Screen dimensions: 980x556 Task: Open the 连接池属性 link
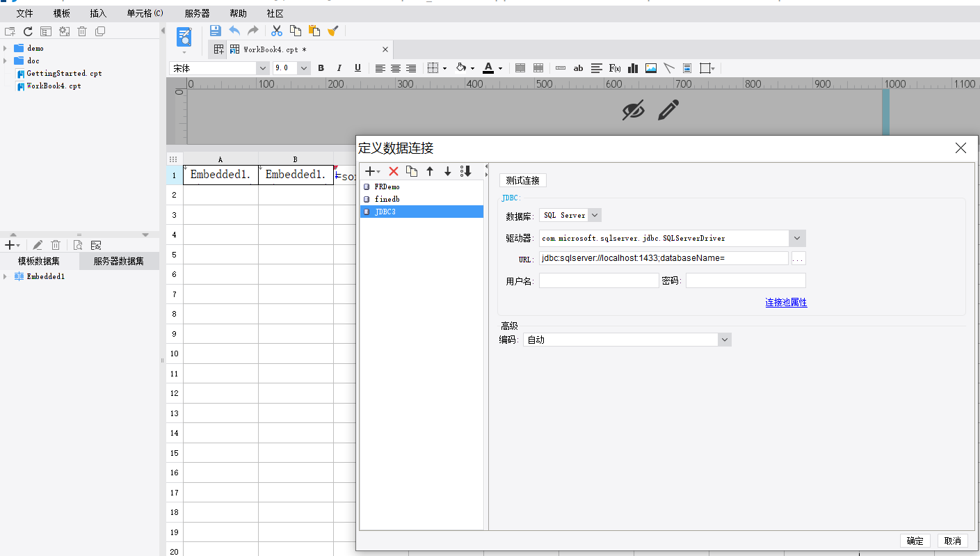point(786,303)
